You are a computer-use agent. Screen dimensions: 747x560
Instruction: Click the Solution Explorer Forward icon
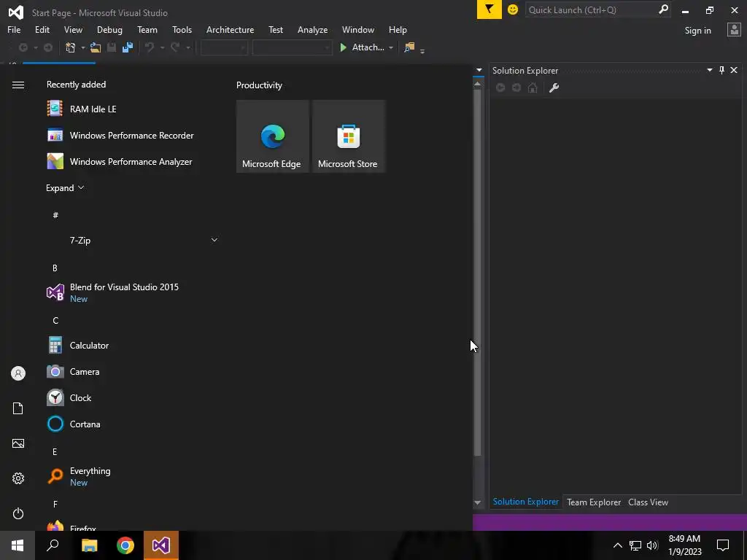(516, 87)
